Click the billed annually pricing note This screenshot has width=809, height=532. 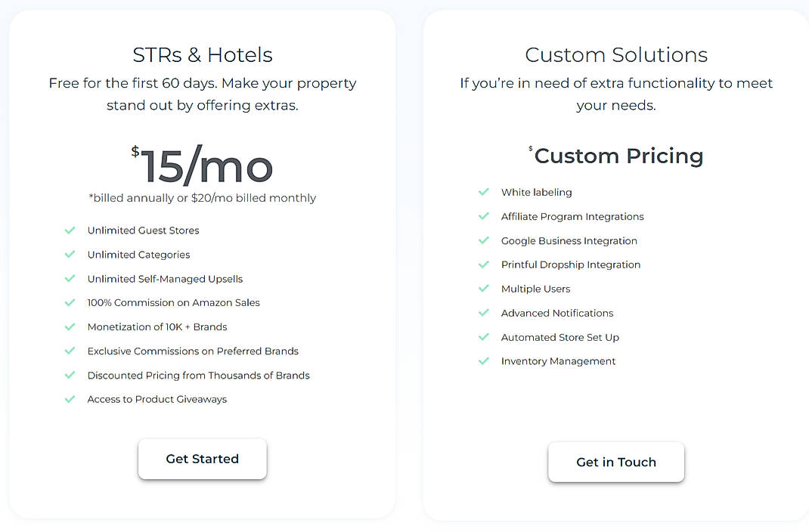tap(202, 197)
